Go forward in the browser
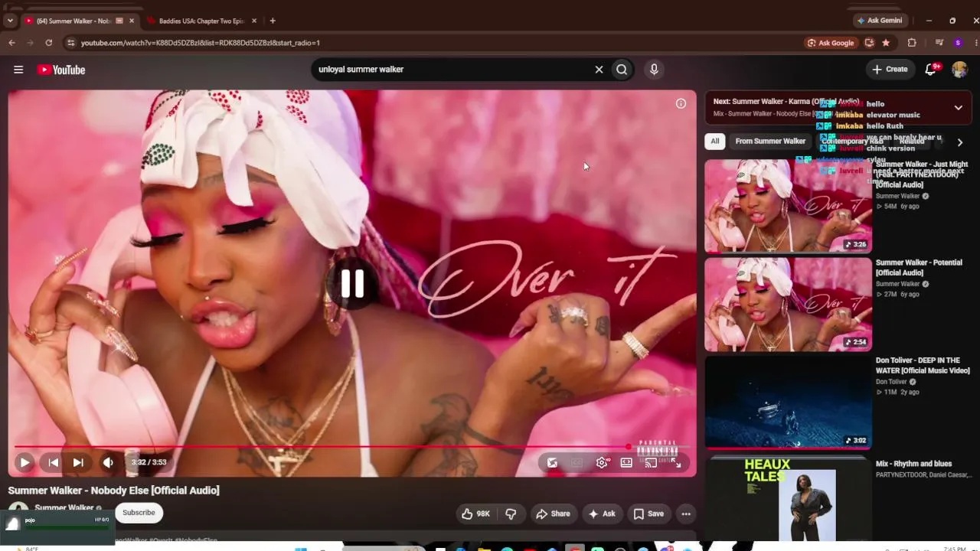Screen dimensions: 980x551 point(31,43)
